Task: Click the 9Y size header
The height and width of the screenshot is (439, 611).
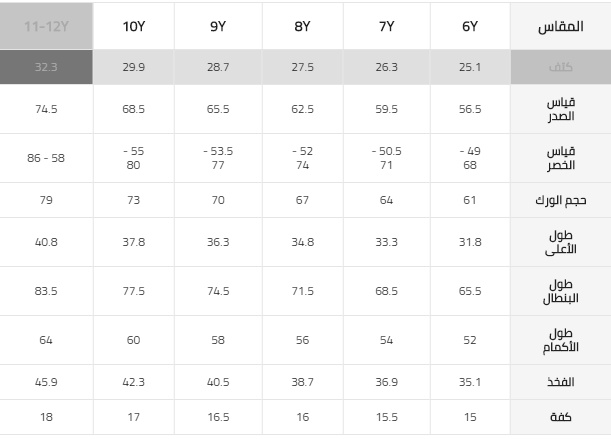Action: tap(218, 26)
